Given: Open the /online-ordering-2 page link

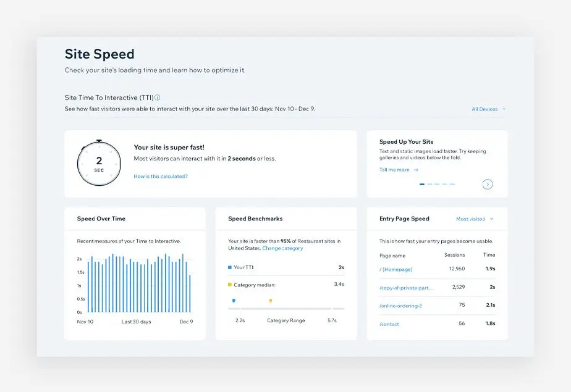Looking at the screenshot, I should click(x=400, y=306).
